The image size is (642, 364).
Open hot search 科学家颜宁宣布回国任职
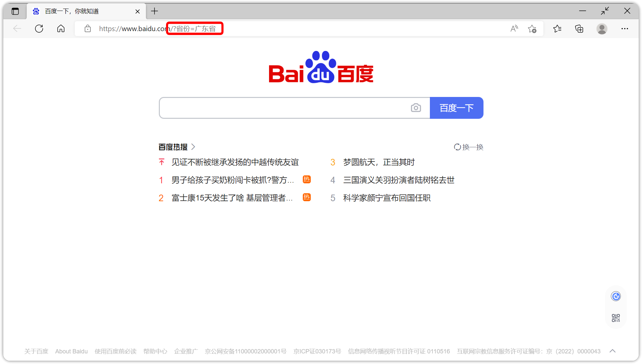[387, 198]
